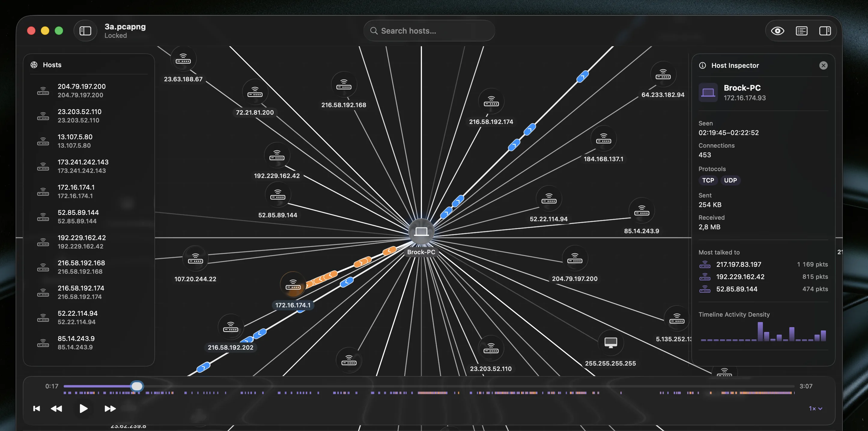Toggle the left sidebar panel button
Screen dimensions: 868x431
tap(85, 31)
